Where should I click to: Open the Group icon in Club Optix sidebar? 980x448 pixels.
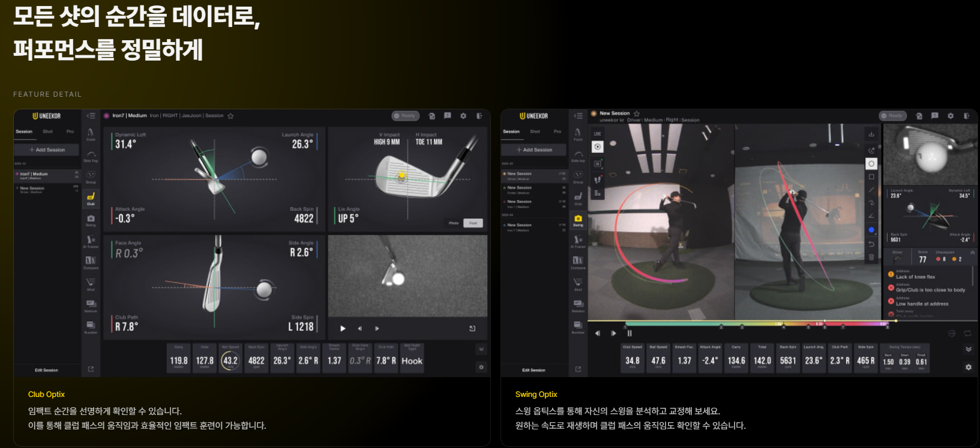91,177
